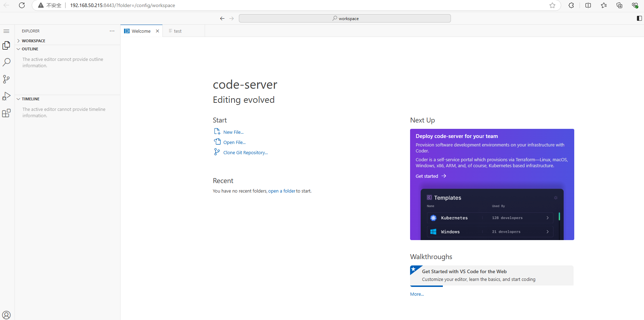Screen dimensions: 644x320
Task: Open the Run and Debug view
Action: (x=6, y=96)
